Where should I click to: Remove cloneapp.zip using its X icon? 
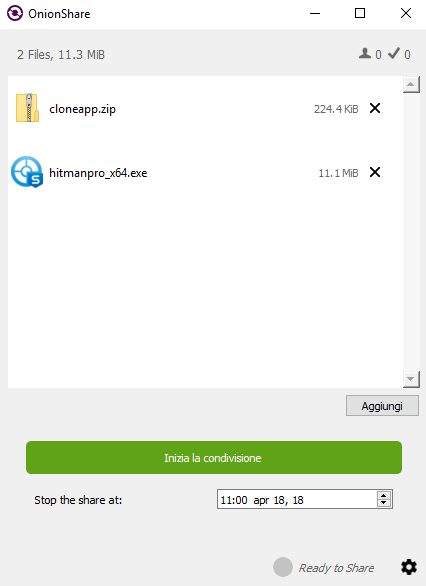tap(375, 108)
